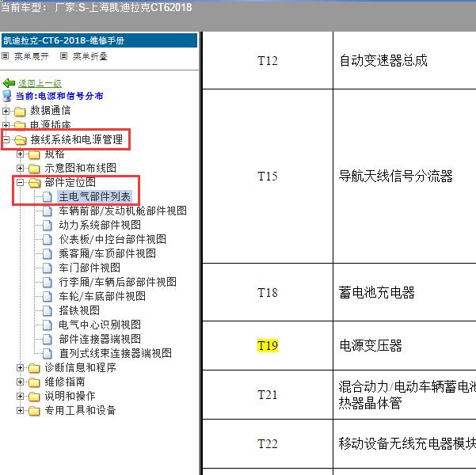Click the 车轮/车底部件视图 page icon

(47, 296)
